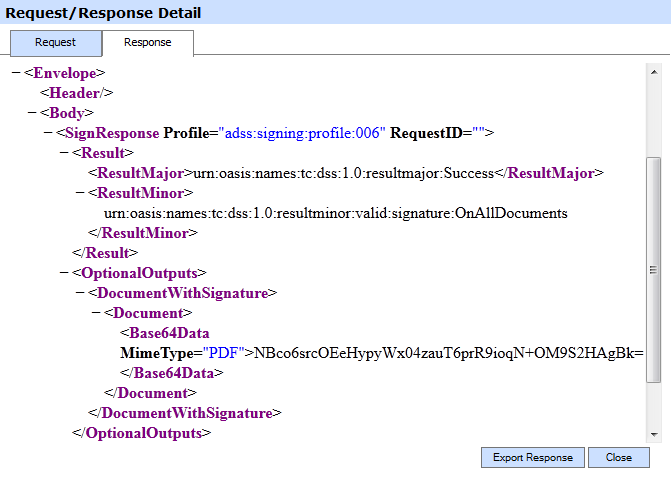Viewport: 671px width, 489px height.
Task: Click the valid:signature:OnAllDocuments result text
Action: coord(336,213)
